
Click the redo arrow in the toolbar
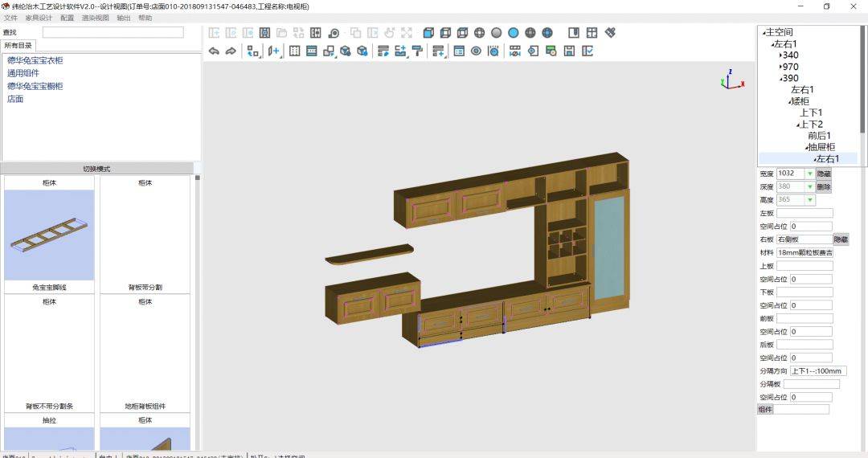click(231, 51)
